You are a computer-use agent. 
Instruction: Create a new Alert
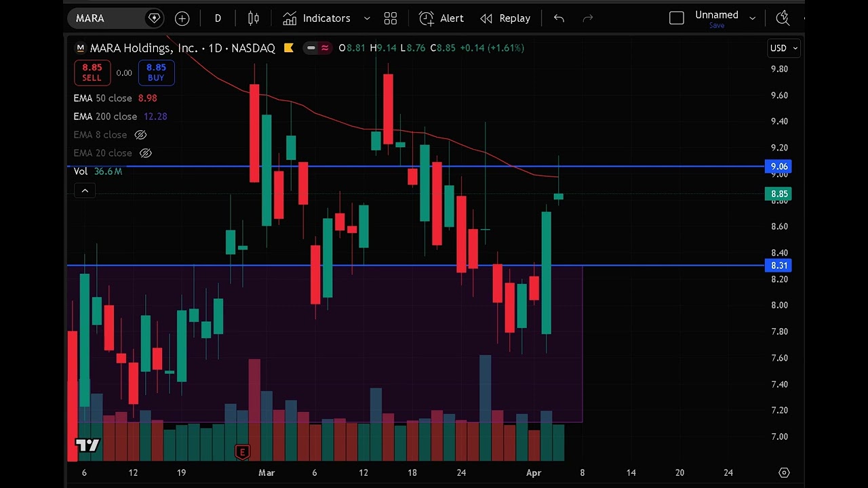(x=441, y=18)
